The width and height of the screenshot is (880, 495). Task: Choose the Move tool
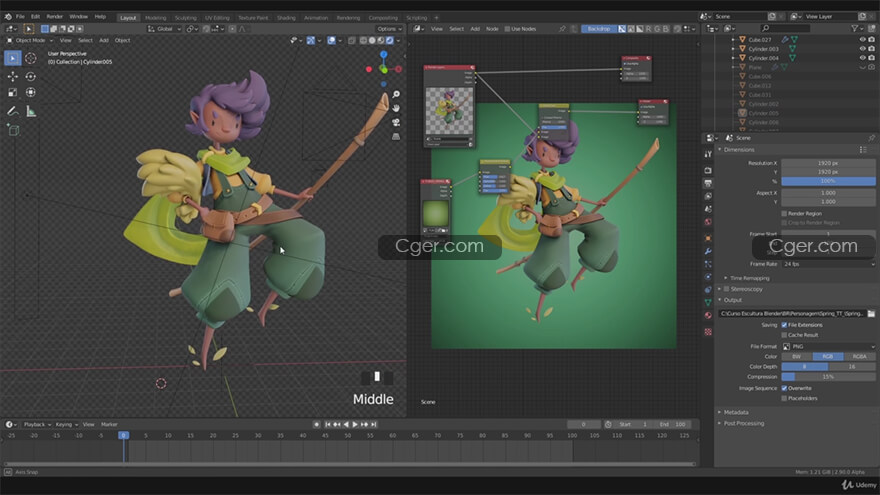(12, 76)
